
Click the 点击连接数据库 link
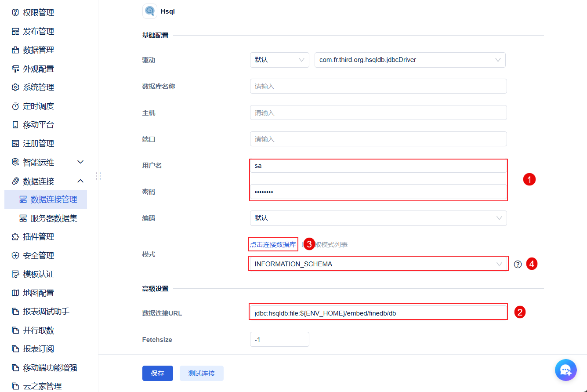click(273, 245)
